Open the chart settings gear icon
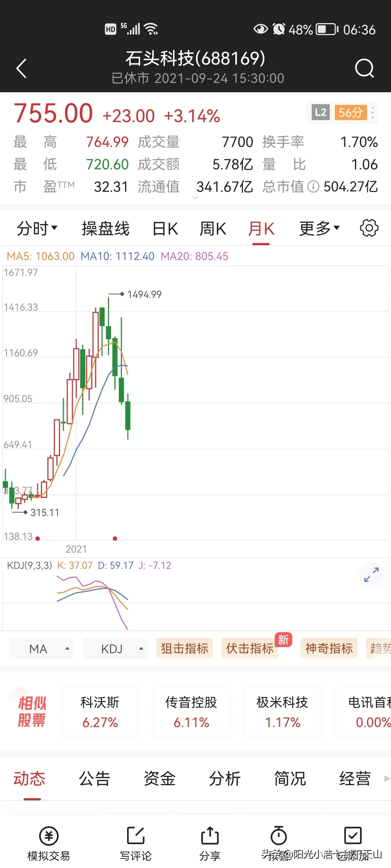The height and width of the screenshot is (868, 391). click(x=369, y=228)
